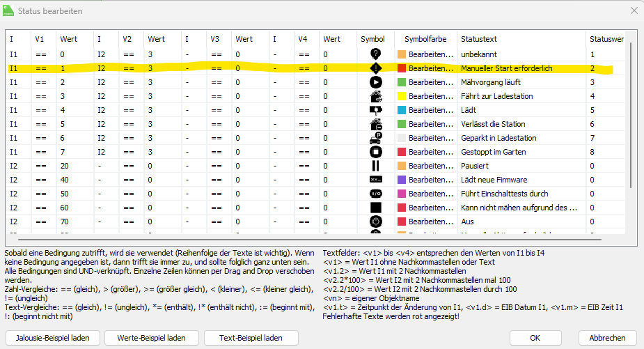
Task: Select status text 'Lädt neue Firmware'
Action: coord(494,180)
